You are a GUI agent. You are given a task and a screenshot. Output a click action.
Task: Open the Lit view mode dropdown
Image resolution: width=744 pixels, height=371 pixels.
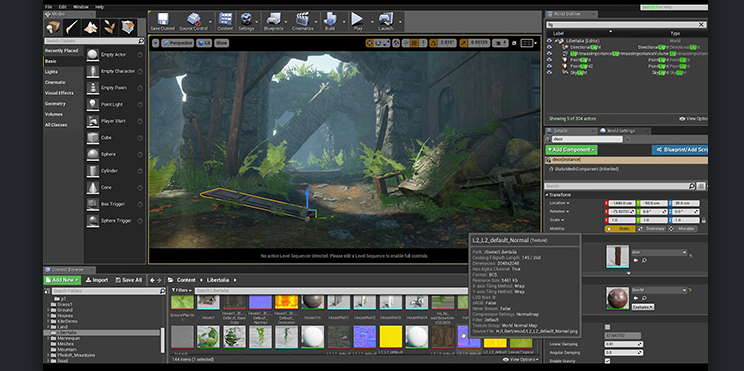[205, 43]
